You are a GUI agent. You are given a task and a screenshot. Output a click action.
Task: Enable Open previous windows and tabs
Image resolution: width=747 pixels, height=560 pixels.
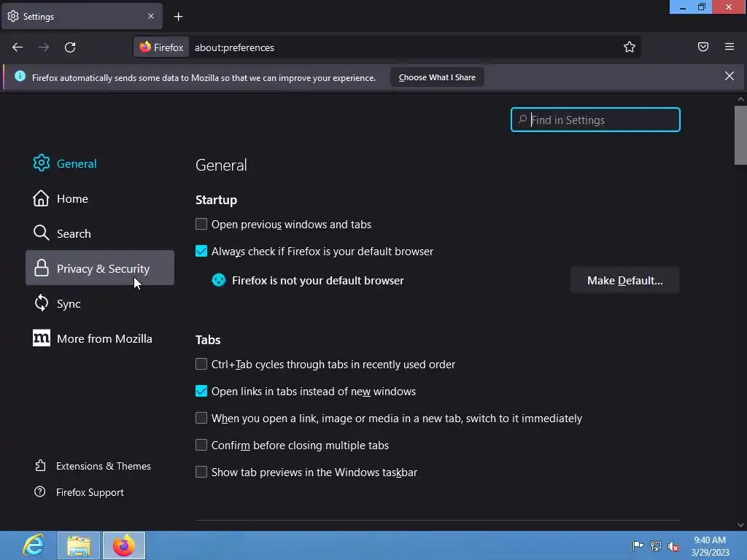pos(201,224)
